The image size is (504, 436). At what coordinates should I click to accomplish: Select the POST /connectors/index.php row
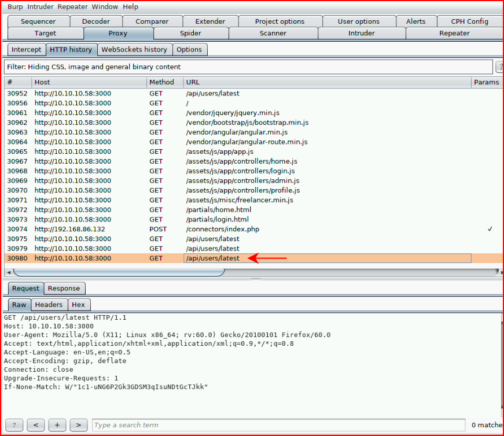coord(253,229)
